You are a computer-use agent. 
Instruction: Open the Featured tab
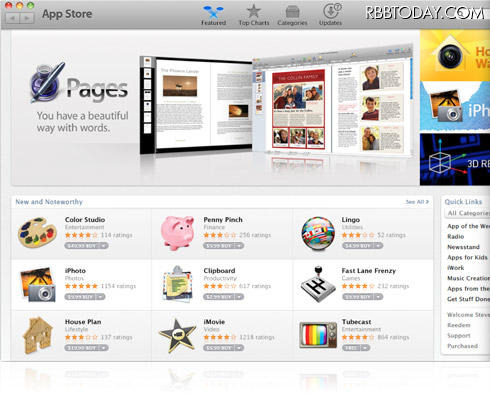pos(213,15)
